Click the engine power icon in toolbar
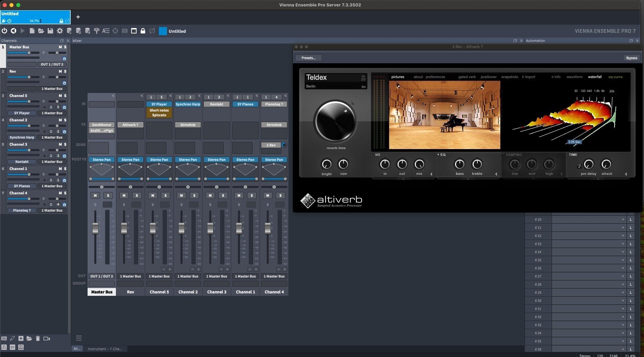The width and height of the screenshot is (644, 357). coord(4,31)
